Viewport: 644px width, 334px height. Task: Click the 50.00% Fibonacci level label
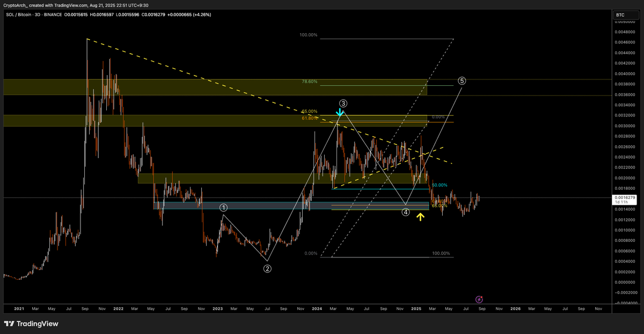coord(440,185)
